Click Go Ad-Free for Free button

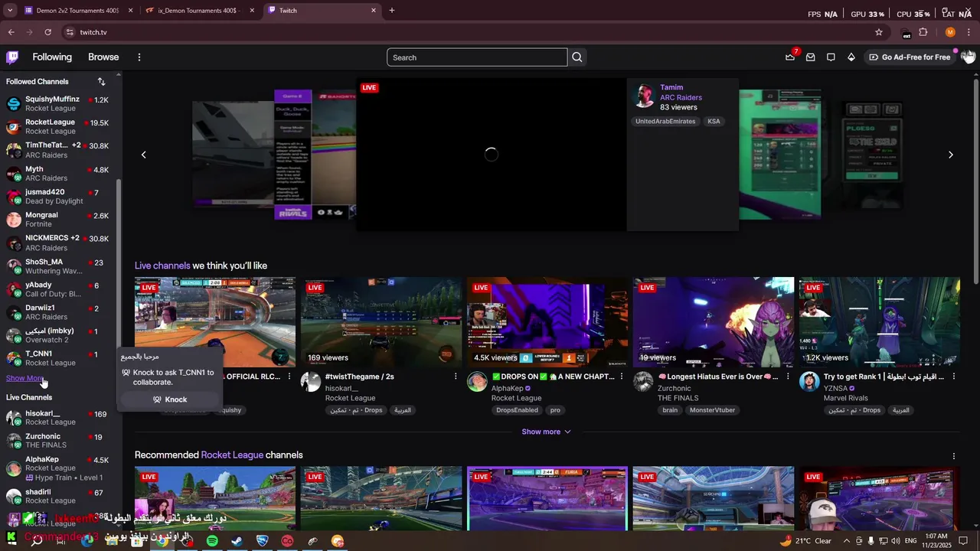click(910, 57)
